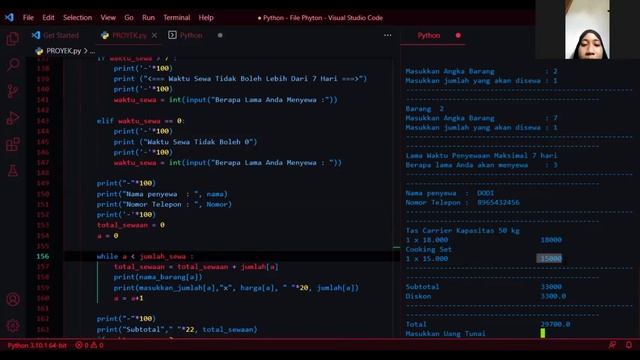
Task: Open the Manage gear icon
Action: [x=13, y=326]
